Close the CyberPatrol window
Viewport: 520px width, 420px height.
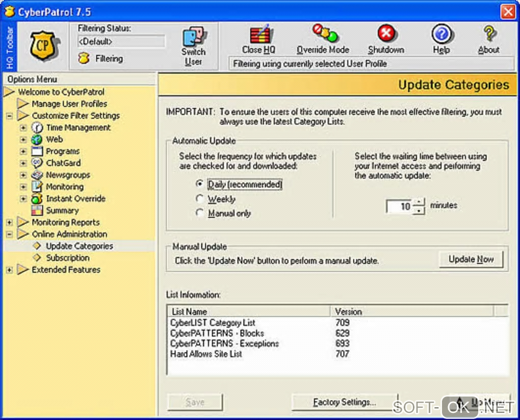point(508,12)
